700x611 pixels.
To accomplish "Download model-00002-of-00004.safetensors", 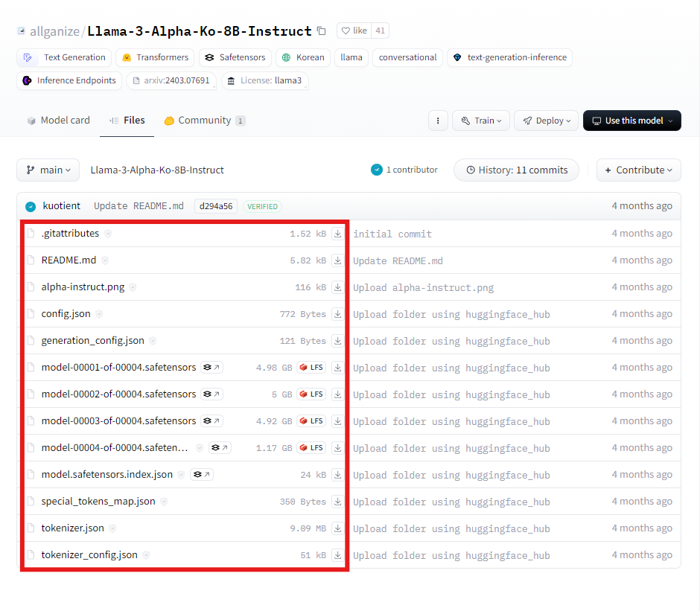I will click(x=338, y=394).
